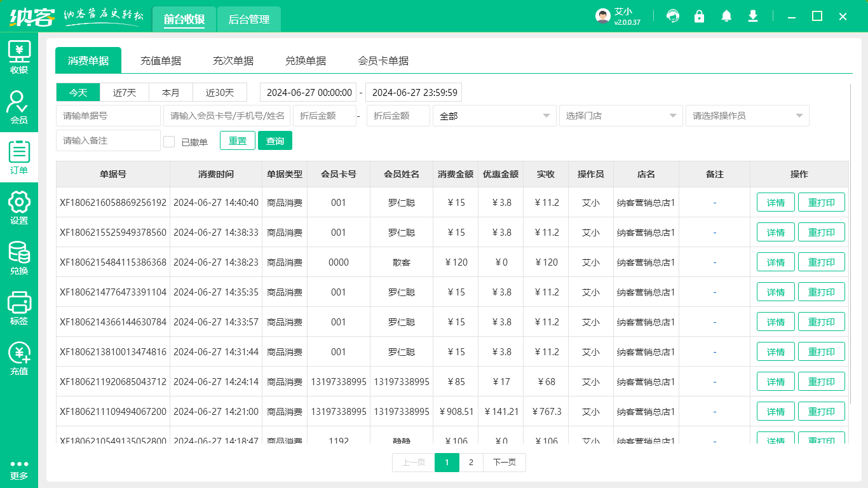868x488 pixels.
Task: Click time cell 2024-06-27 14:24:14
Action: click(x=216, y=382)
